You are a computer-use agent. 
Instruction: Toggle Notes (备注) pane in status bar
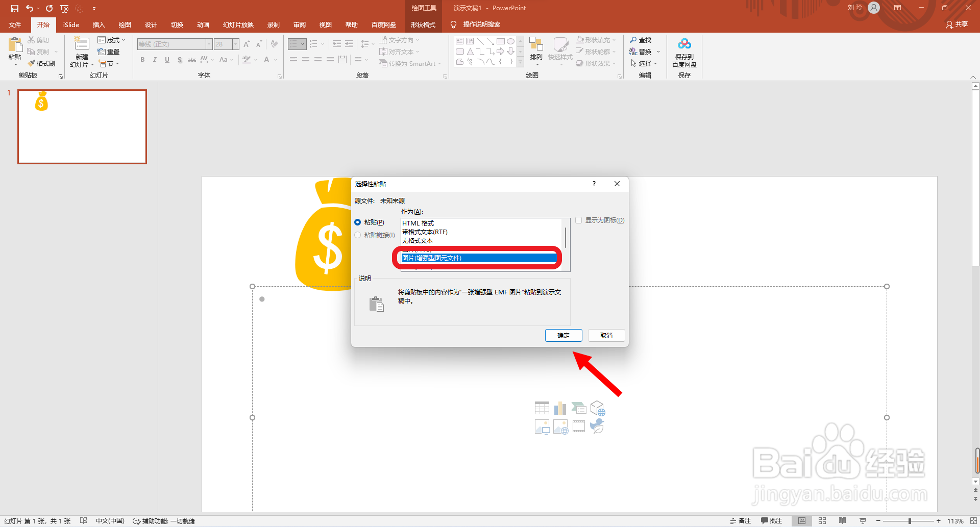[x=741, y=521]
